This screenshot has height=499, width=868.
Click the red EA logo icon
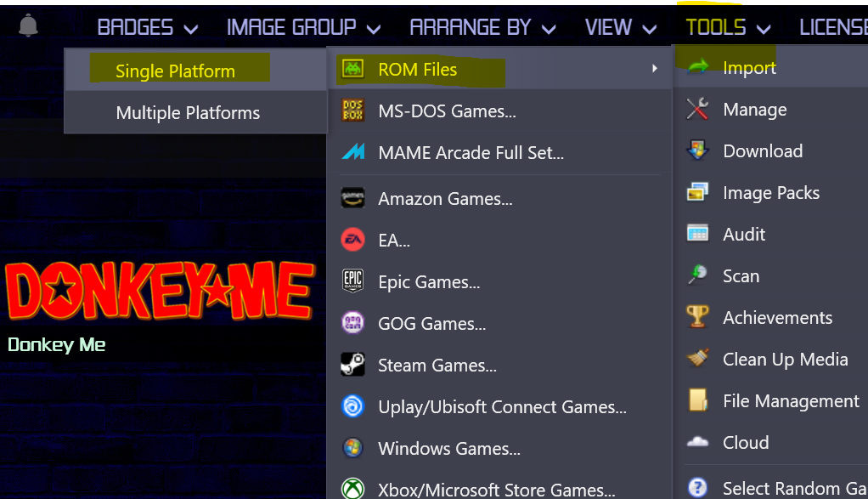coord(352,239)
